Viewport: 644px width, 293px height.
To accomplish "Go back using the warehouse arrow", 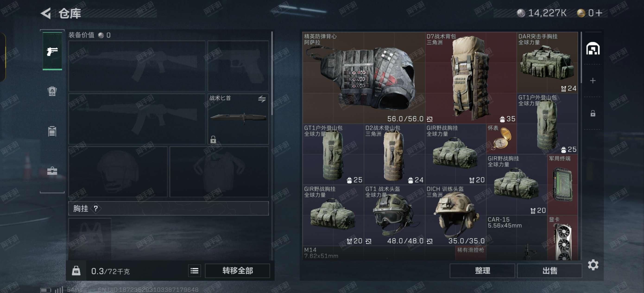I will [x=46, y=13].
